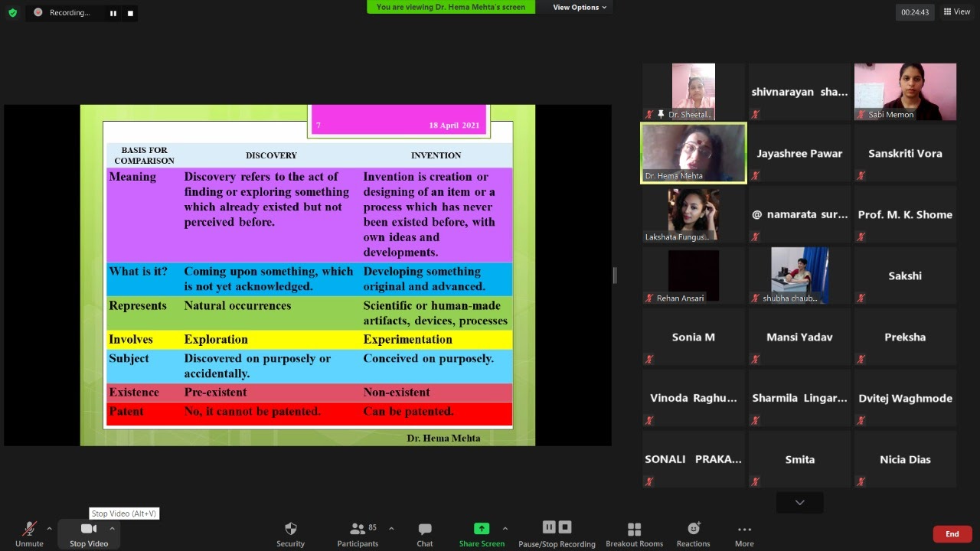Click the red End button

[x=952, y=534]
